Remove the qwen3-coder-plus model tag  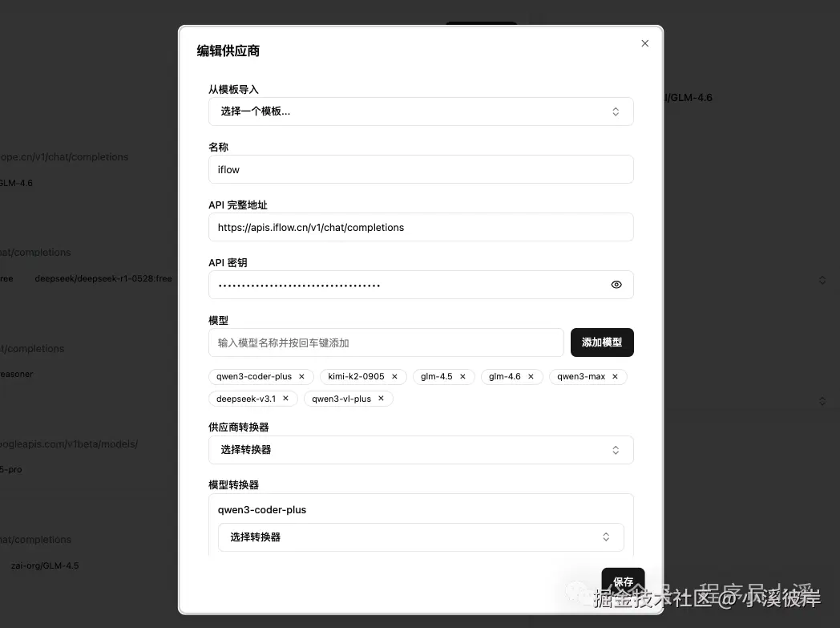pos(302,376)
